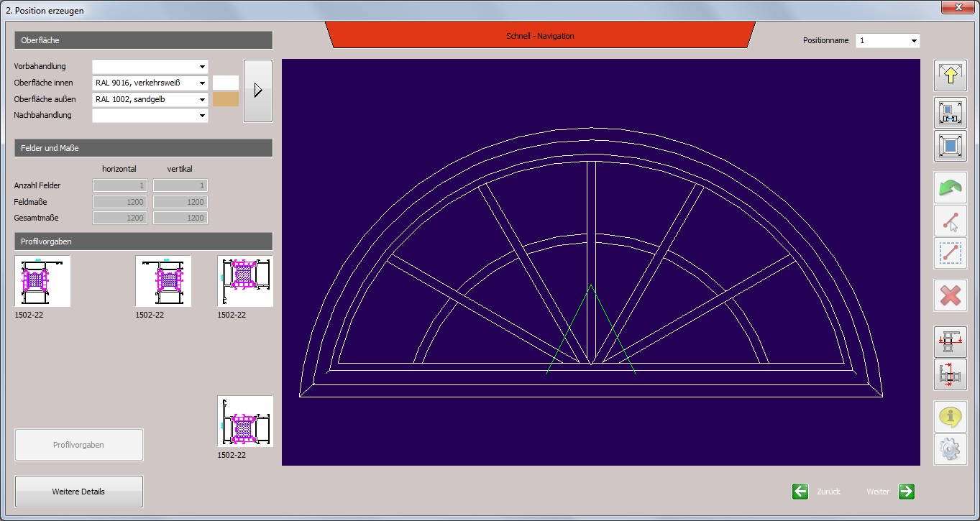
Task: Click the red X delete icon
Action: [950, 295]
